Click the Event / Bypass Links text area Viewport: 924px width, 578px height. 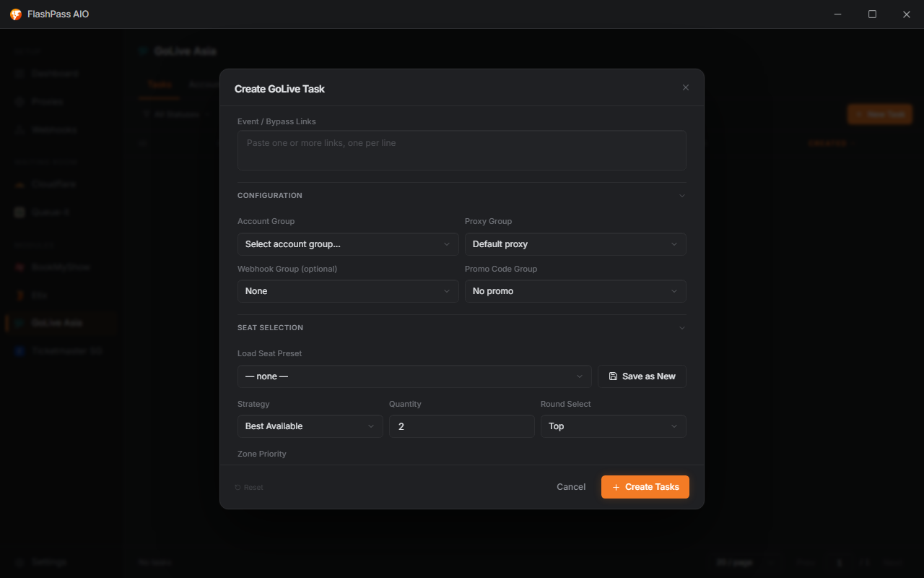(462, 150)
